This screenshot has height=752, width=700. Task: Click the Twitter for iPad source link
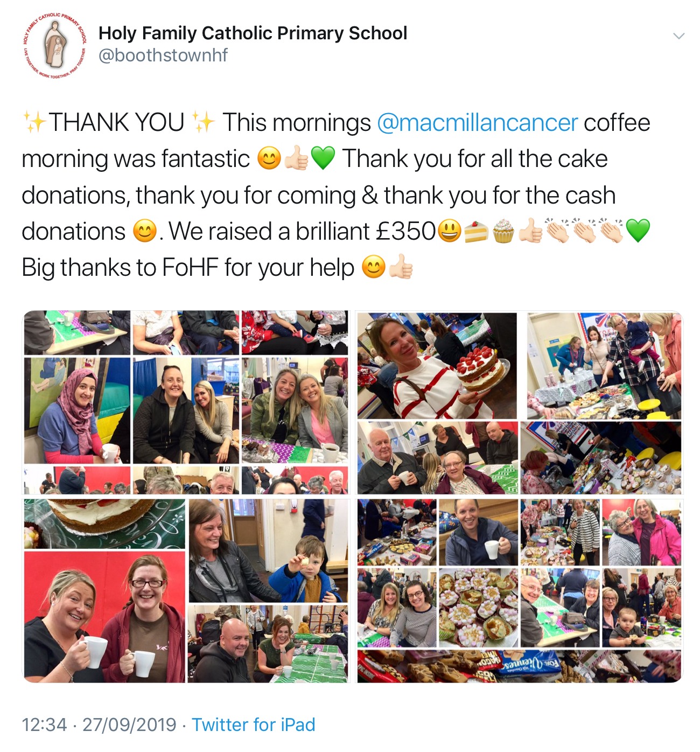(254, 725)
